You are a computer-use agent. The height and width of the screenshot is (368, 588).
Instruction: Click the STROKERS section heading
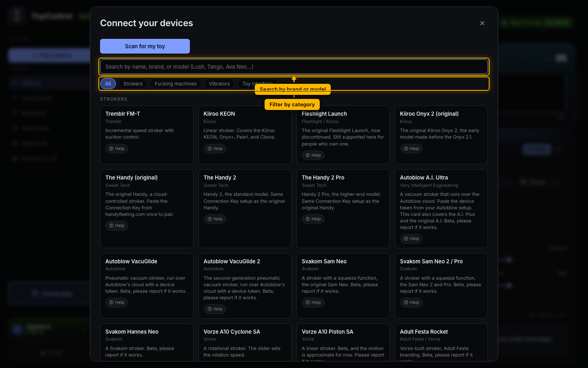114,99
